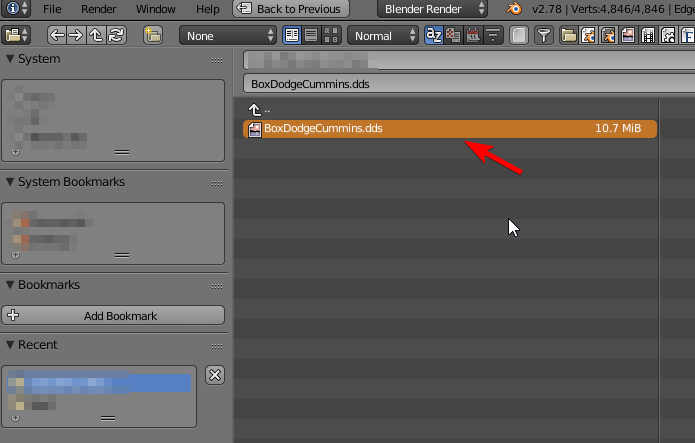Expand filter options under Recent list
This screenshot has height=443, width=695.
coord(16,418)
